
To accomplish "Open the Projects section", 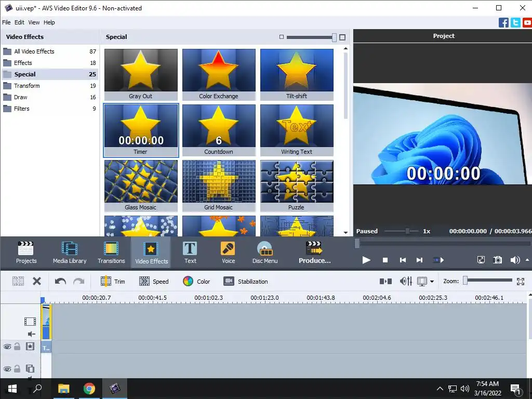I will tap(26, 253).
